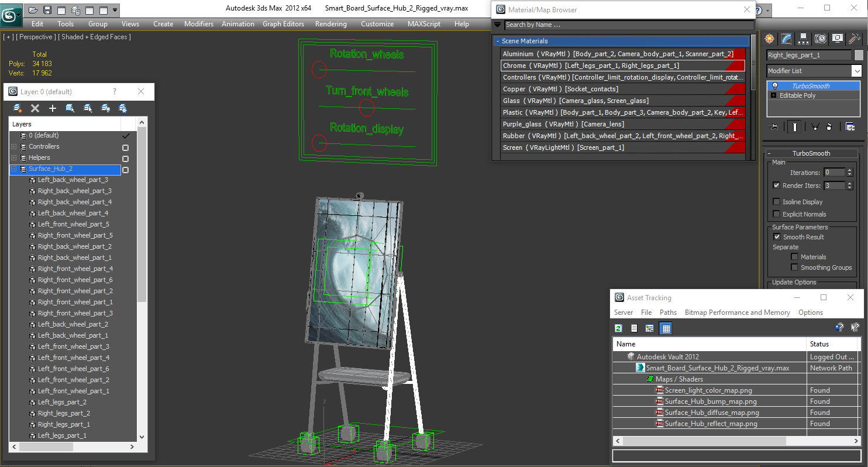Open the Motion command panel tab
The image size is (868, 467).
click(x=821, y=39)
